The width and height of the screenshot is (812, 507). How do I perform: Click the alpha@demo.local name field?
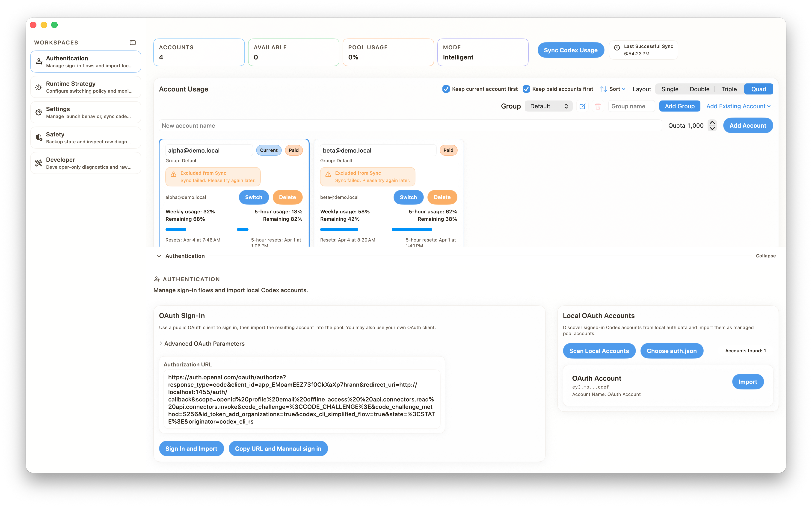[209, 150]
